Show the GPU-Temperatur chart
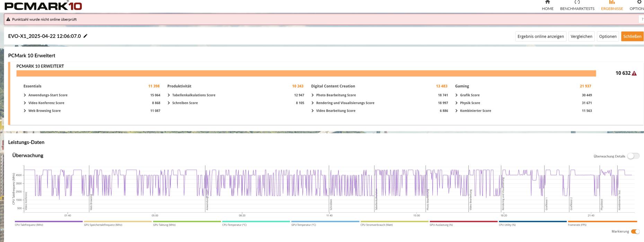This screenshot has width=644, height=242. coord(325,223)
